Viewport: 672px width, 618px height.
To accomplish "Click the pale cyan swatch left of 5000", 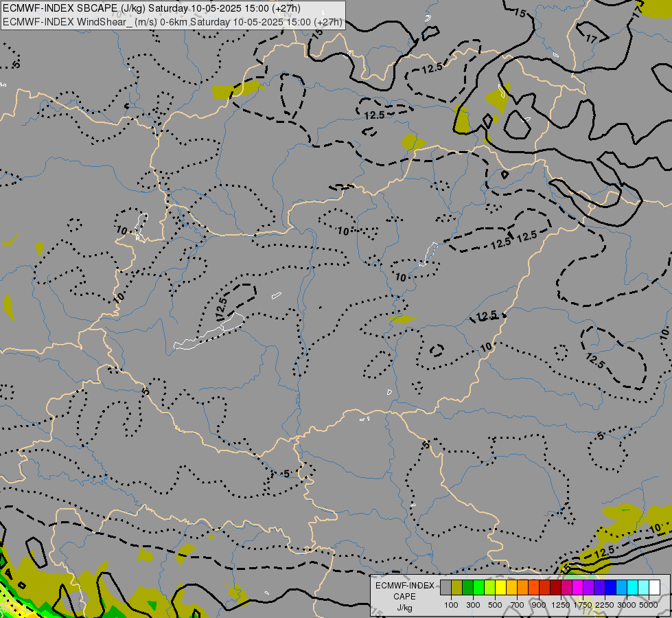I will coord(643,587).
